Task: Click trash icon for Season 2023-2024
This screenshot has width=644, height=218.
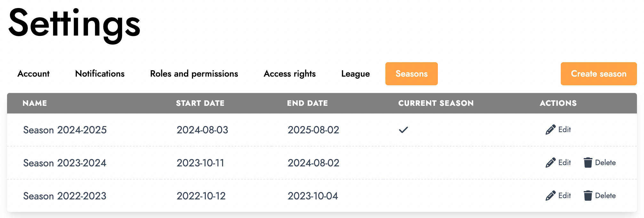Action: (x=588, y=163)
